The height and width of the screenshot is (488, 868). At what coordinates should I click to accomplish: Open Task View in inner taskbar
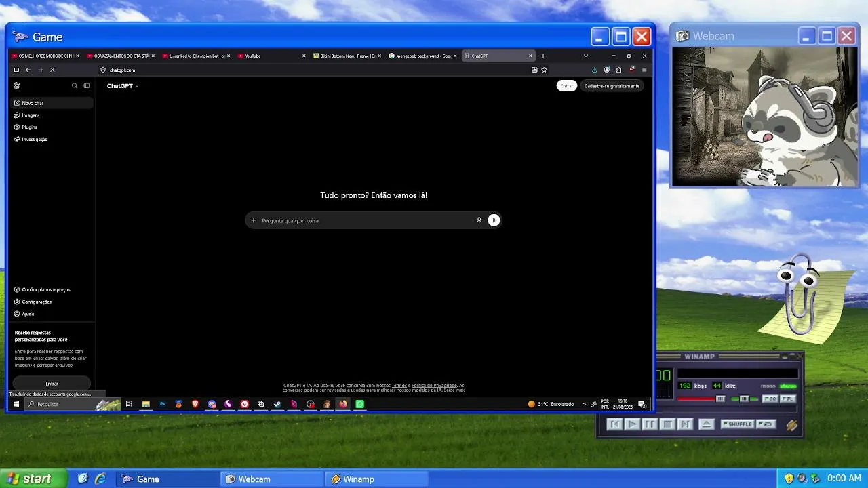pyautogui.click(x=129, y=404)
